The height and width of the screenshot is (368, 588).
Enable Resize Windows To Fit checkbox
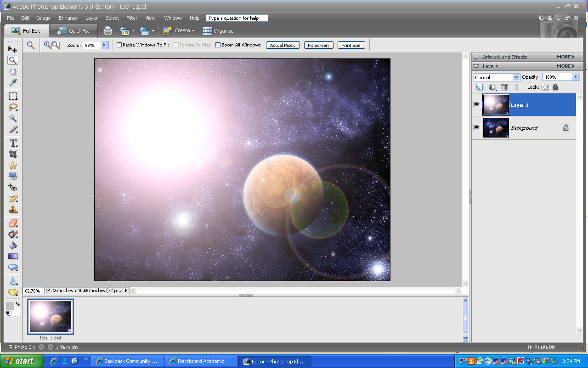tap(119, 45)
